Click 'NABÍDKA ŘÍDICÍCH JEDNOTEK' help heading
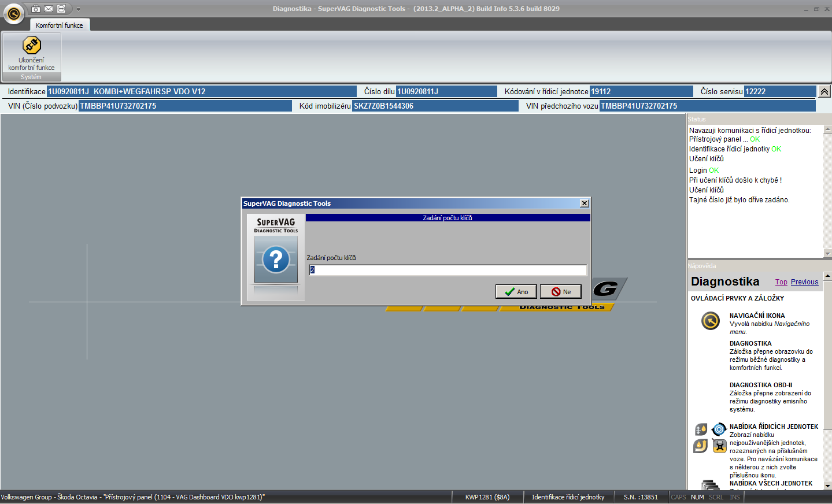 [774, 427]
